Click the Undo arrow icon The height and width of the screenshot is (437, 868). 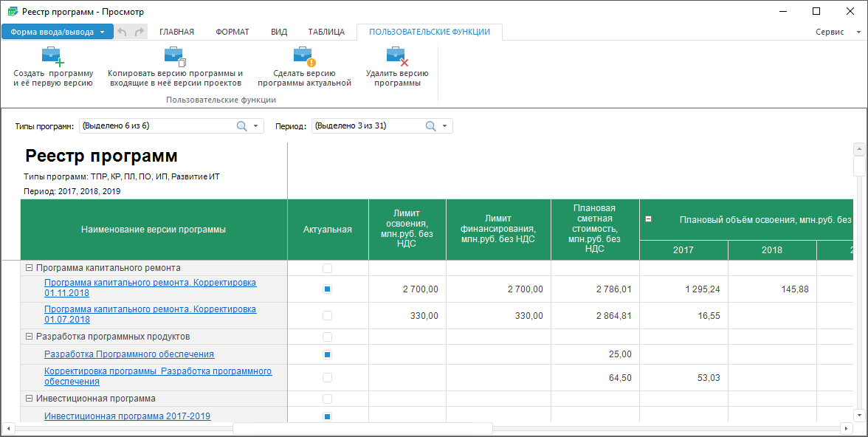[123, 32]
